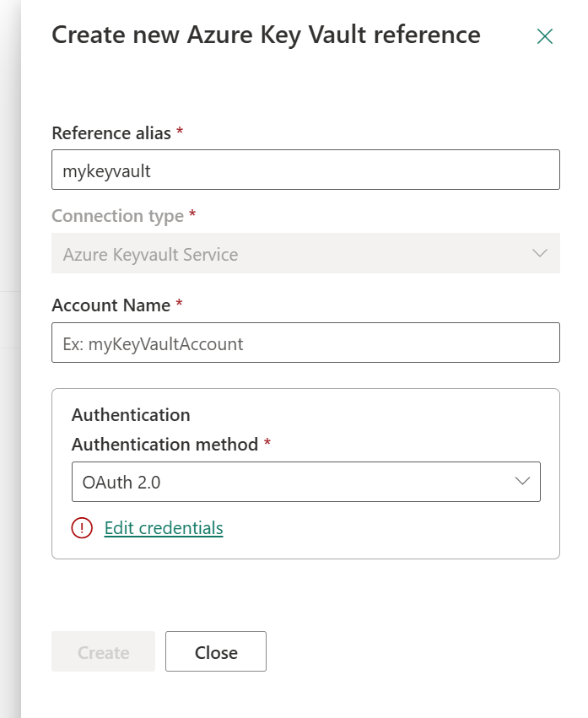The width and height of the screenshot is (588, 718).
Task: Click the red asterisk after Authentication method
Action: point(267,442)
